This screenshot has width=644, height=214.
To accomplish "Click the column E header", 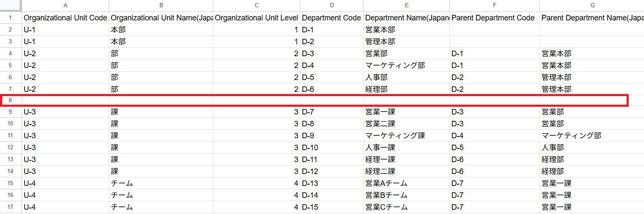I will [x=407, y=6].
